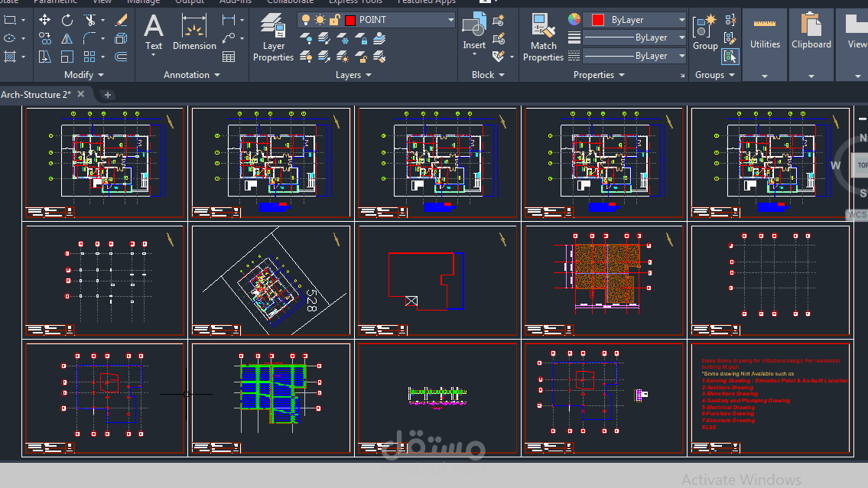Click Turn All Layers On icon
Viewport: 868px width, 488px height.
(306, 57)
